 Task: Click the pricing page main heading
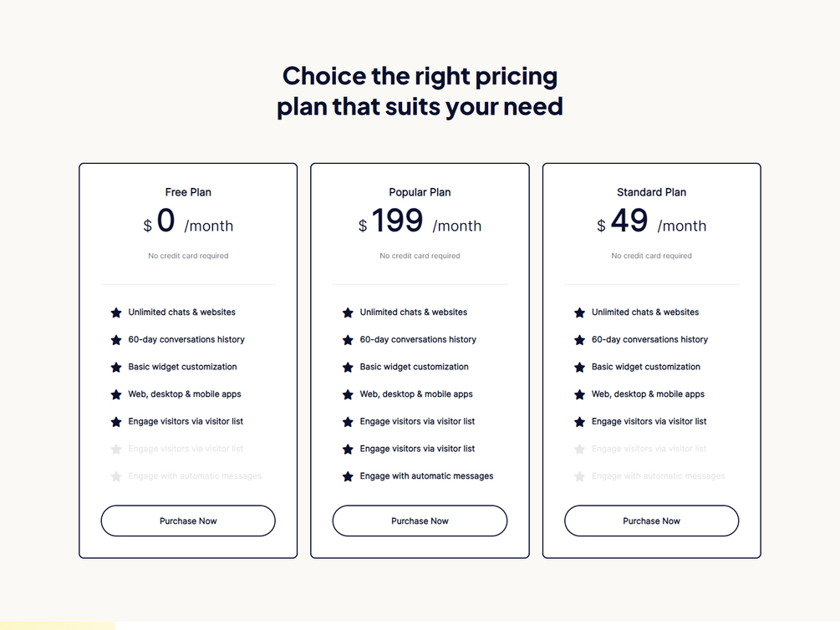[420, 91]
